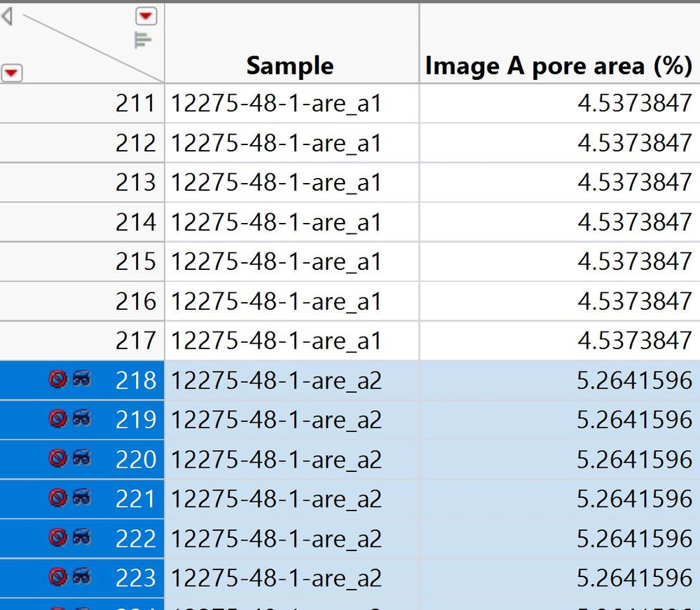Click the excluded icon on row 219

(x=58, y=419)
